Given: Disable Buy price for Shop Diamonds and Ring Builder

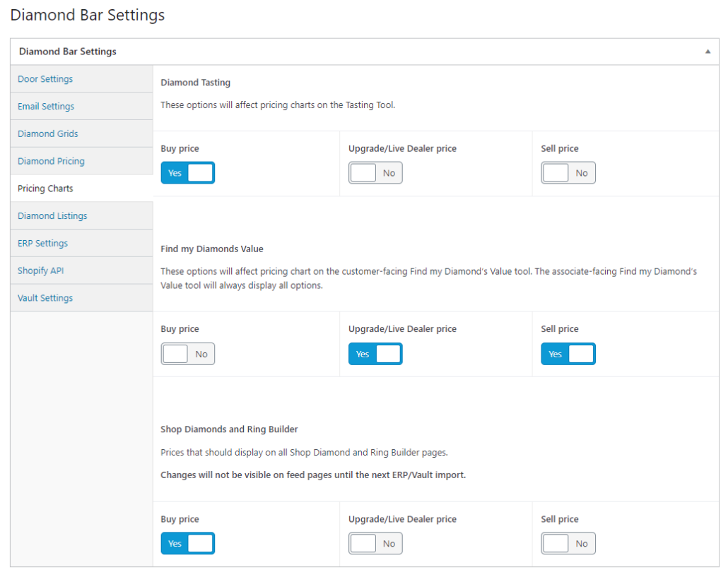Looking at the screenshot, I should [187, 544].
